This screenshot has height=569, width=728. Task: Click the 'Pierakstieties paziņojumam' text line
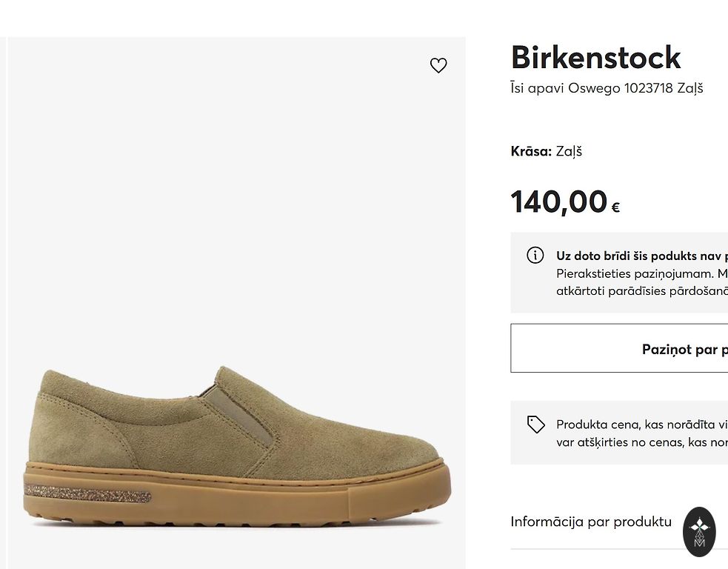coord(641,273)
